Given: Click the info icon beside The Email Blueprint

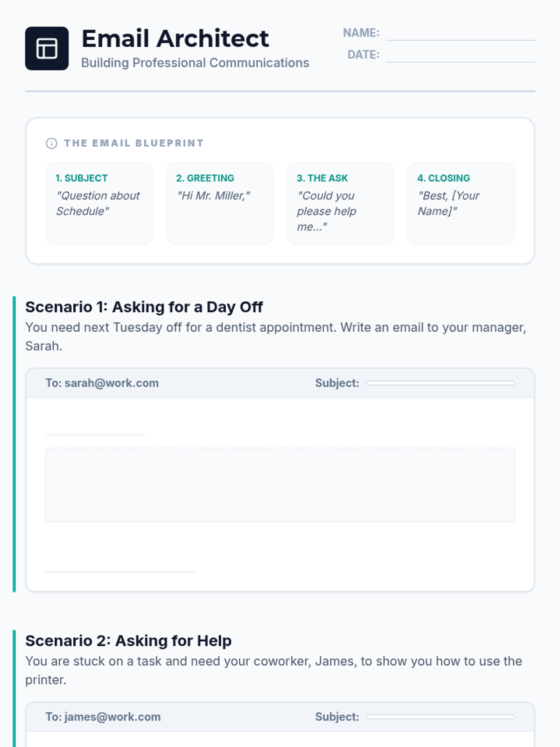Looking at the screenshot, I should point(51,143).
